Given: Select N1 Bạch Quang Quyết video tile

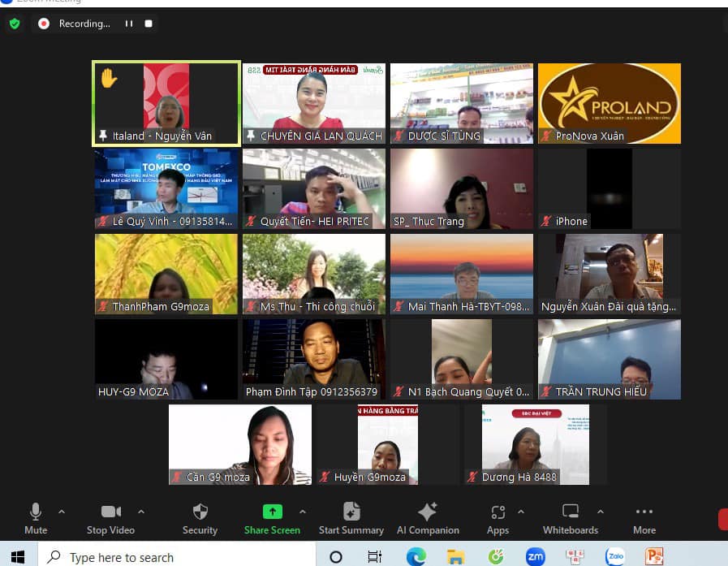Looking at the screenshot, I should pyautogui.click(x=462, y=359).
